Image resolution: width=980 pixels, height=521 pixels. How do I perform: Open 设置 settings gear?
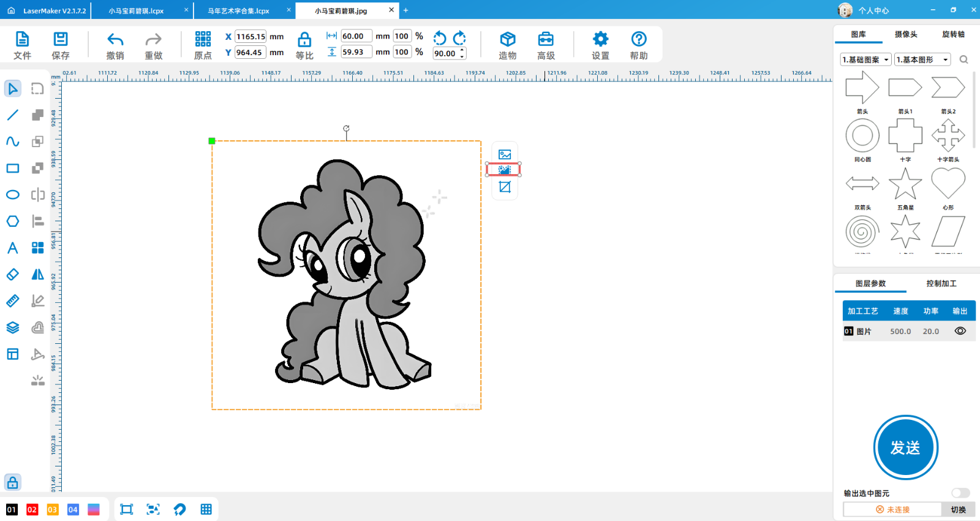(x=600, y=40)
